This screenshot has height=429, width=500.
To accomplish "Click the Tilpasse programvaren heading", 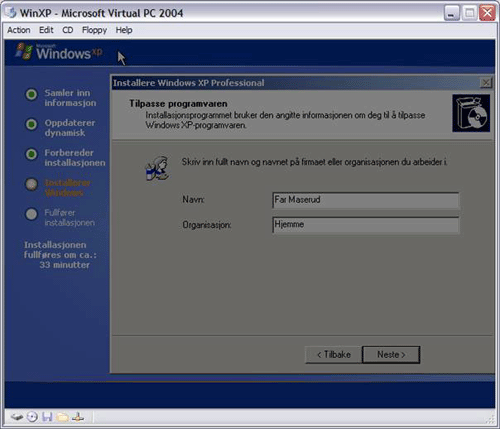I will point(178,104).
